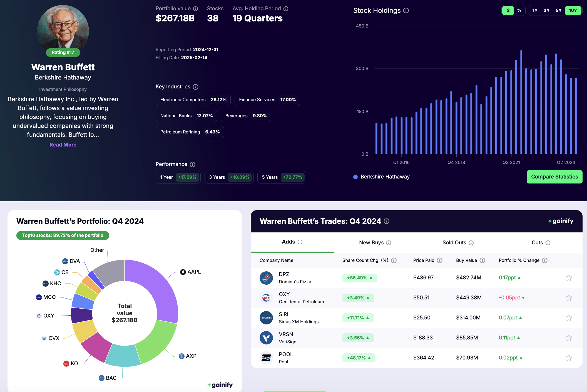Click the info icon beside Trades: Q4 2024
Screen dimensions: 587x392
click(x=387, y=221)
